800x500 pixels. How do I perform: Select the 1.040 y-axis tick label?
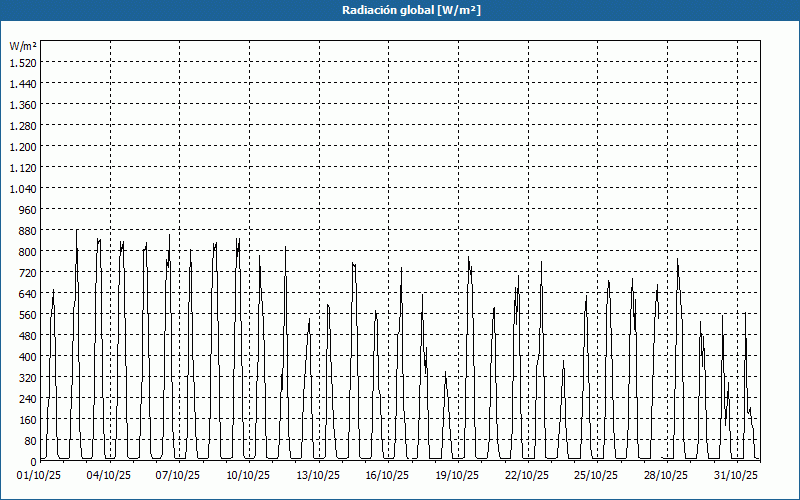(x=23, y=189)
